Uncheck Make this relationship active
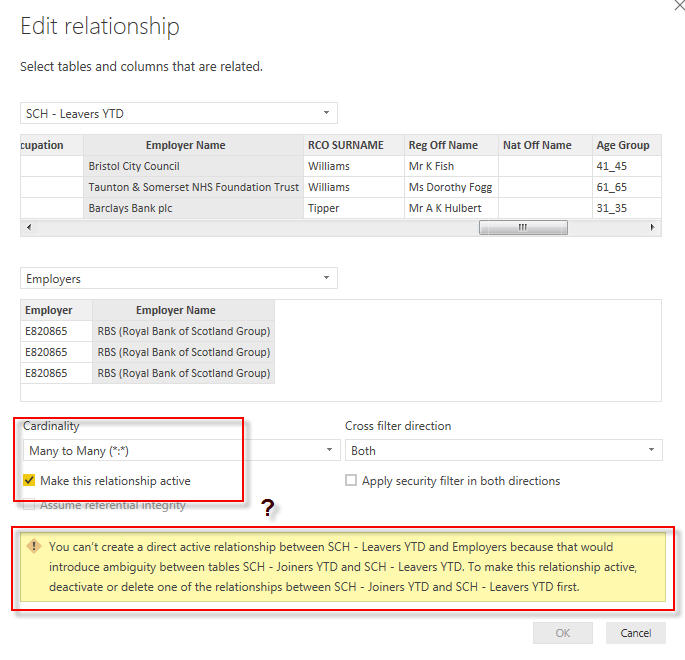Screen dimensions: 685x660 (29, 480)
